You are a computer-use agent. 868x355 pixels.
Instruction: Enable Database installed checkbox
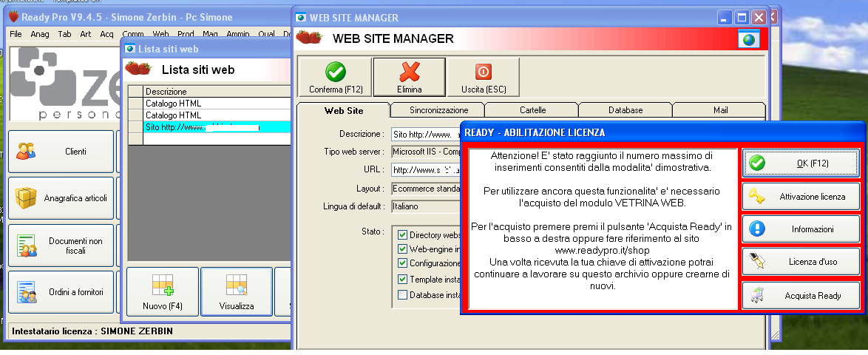click(x=402, y=294)
